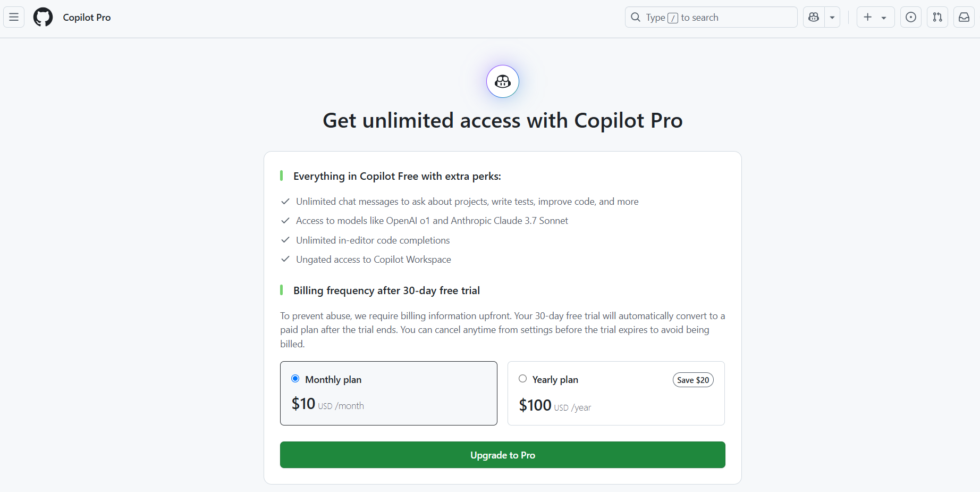Click the large Copilot logo badge

click(503, 81)
